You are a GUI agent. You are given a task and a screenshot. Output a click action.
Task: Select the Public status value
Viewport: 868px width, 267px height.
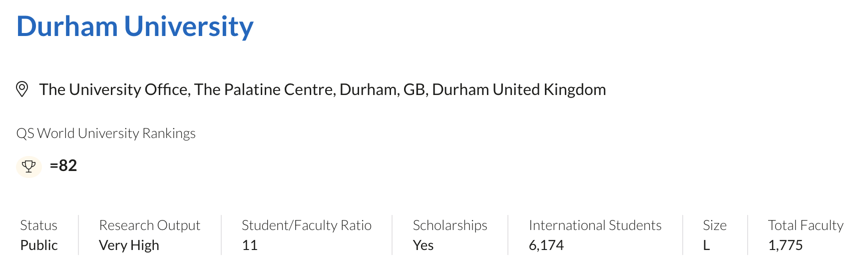39,245
